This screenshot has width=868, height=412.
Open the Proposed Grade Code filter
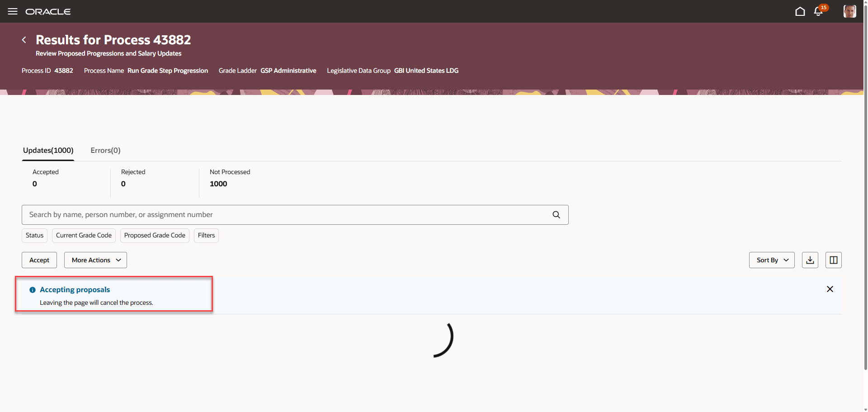click(x=155, y=236)
